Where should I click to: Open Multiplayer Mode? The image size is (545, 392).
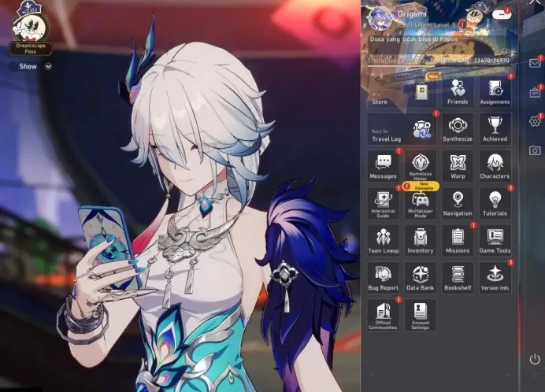421,205
